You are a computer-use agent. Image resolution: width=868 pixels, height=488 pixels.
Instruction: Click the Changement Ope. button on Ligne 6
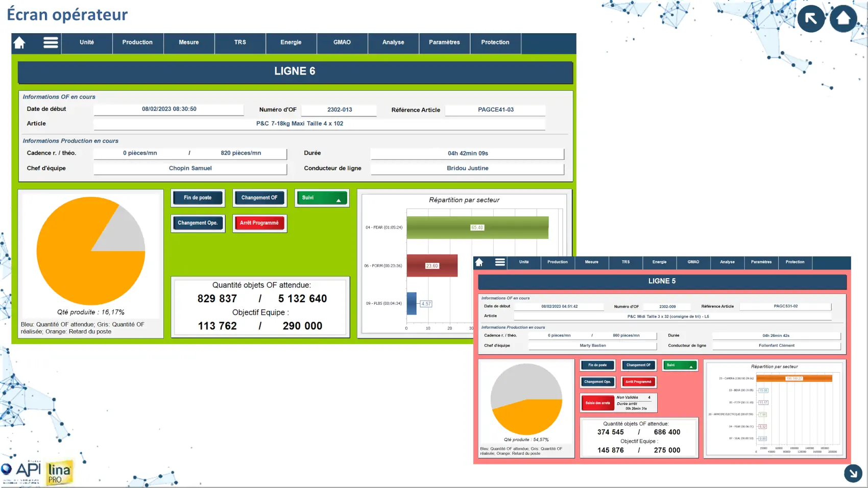point(198,223)
